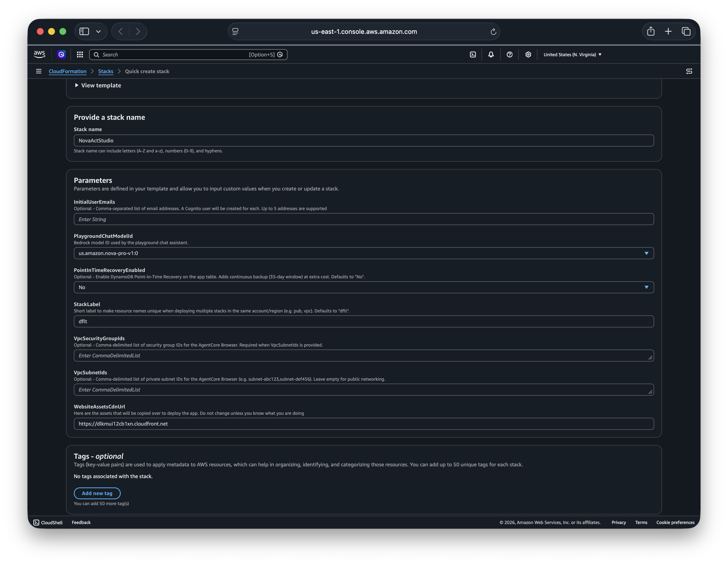The image size is (728, 565).
Task: Click the 'Provide a stack name' heading
Action: click(109, 117)
